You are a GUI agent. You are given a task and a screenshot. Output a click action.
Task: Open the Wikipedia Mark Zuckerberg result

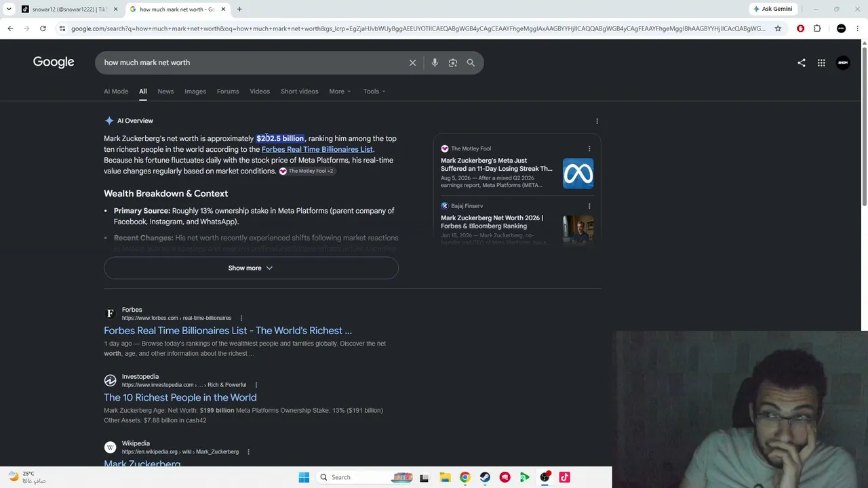point(142,464)
